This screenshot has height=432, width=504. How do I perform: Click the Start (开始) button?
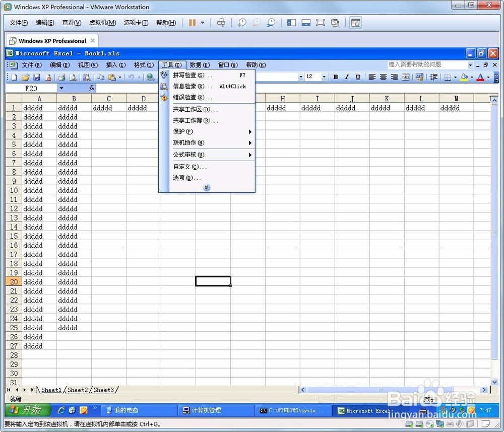point(28,410)
